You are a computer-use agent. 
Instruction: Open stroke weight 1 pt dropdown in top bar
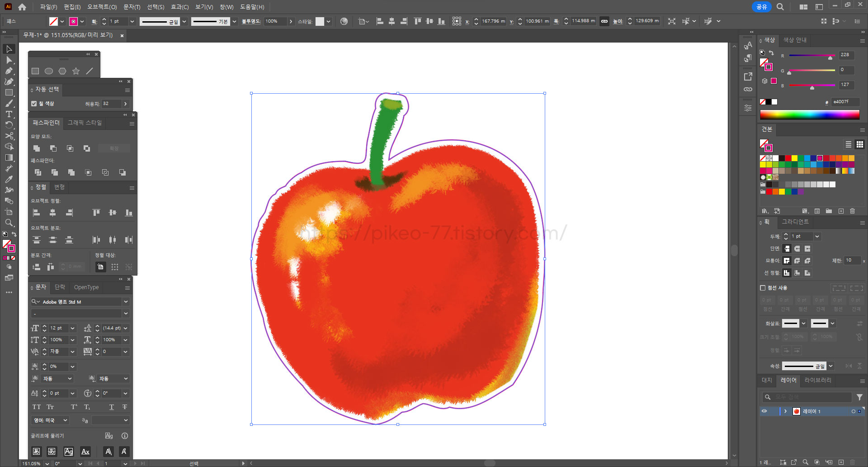(x=132, y=21)
